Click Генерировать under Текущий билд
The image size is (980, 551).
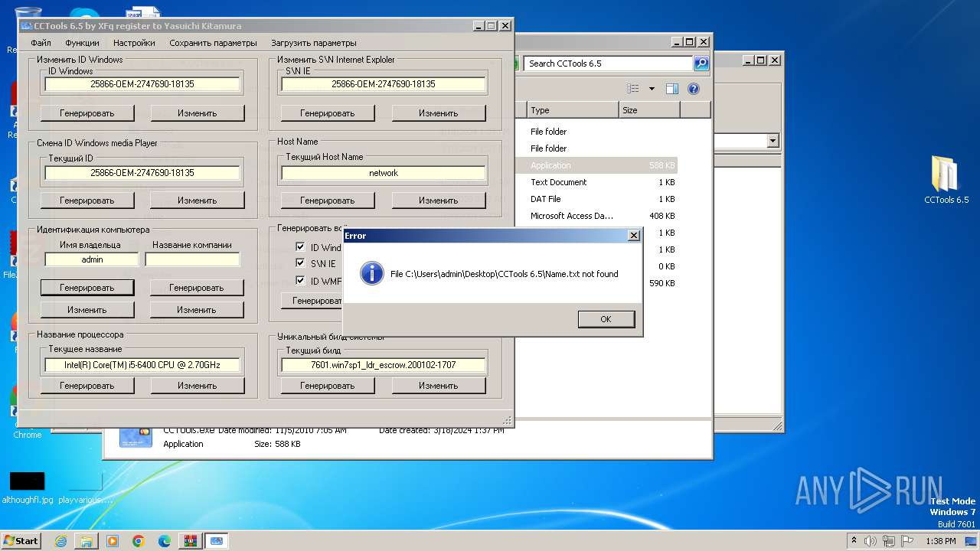pos(328,386)
